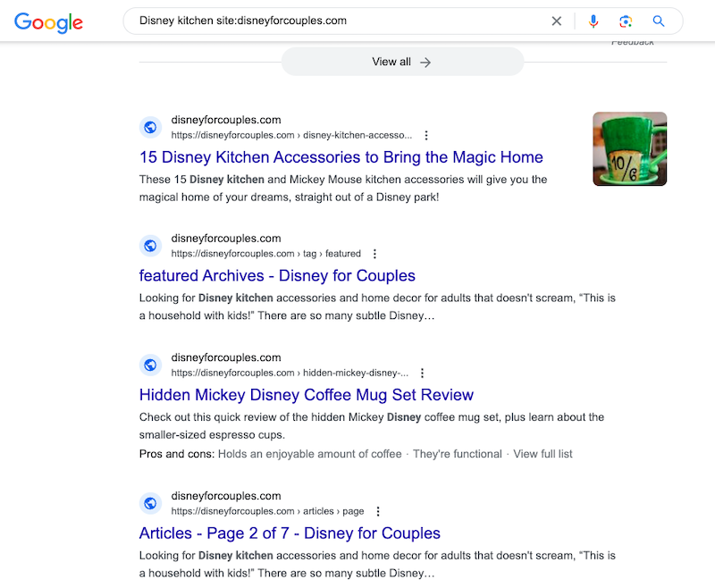Open the featured Archives - Disney for Couples link
Viewport: 715px width, 588px height.
pos(277,275)
